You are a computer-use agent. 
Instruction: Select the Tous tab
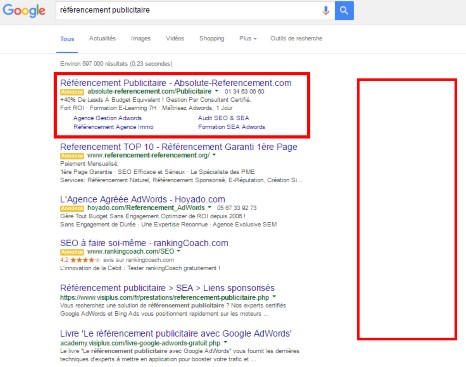(67, 39)
